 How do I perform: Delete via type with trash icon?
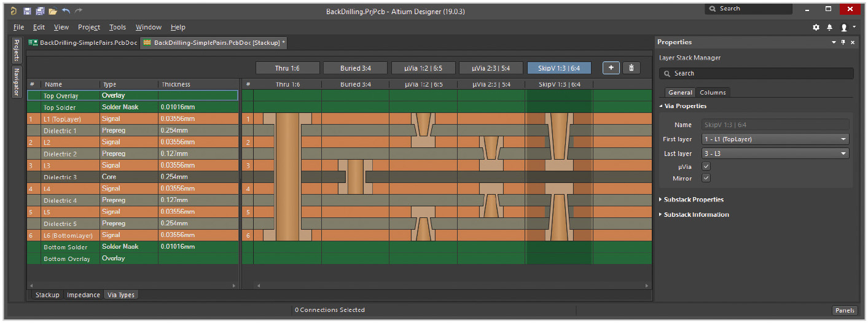(631, 68)
